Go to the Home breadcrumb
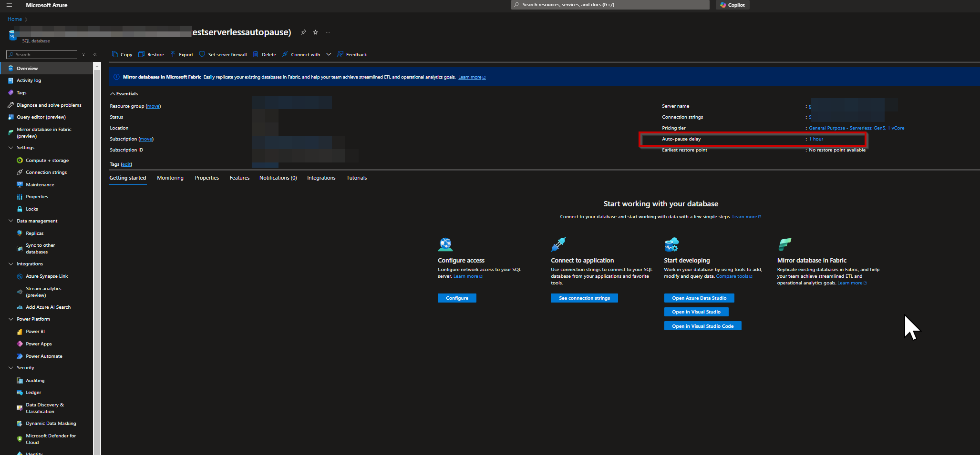Screen dimensions: 980x455 15,19
